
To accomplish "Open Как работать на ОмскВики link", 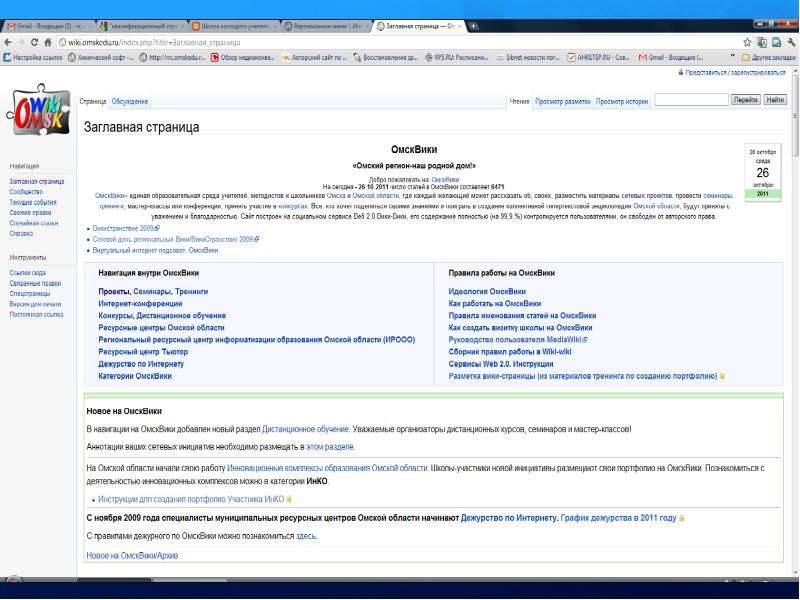I will (495, 304).
